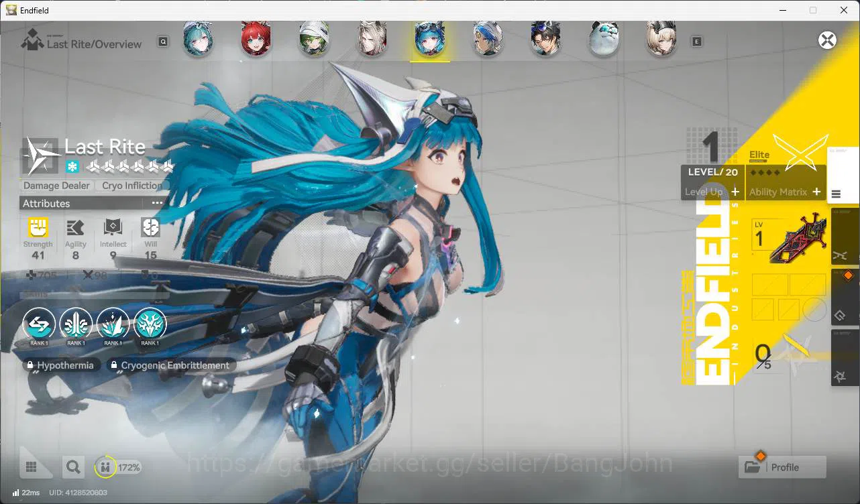Image resolution: width=860 pixels, height=504 pixels.
Task: Click Last Rite's class emblem icon
Action: (x=41, y=155)
